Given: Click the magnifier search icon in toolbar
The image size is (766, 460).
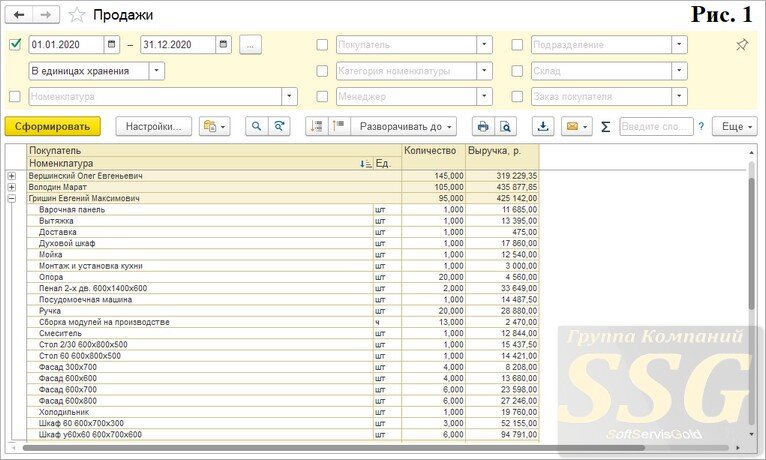Looking at the screenshot, I should [256, 126].
